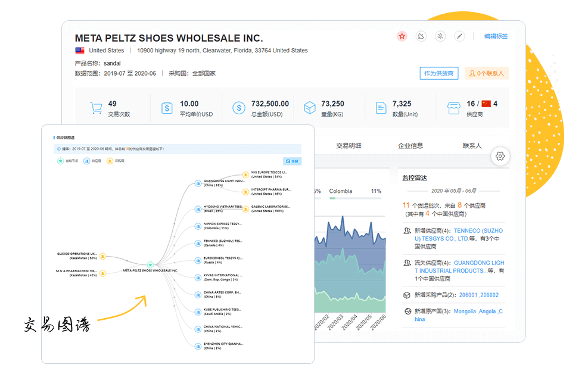This screenshot has width=588, height=371.
Task: Click the 2020/05 axis label on chart
Action: coord(364,322)
